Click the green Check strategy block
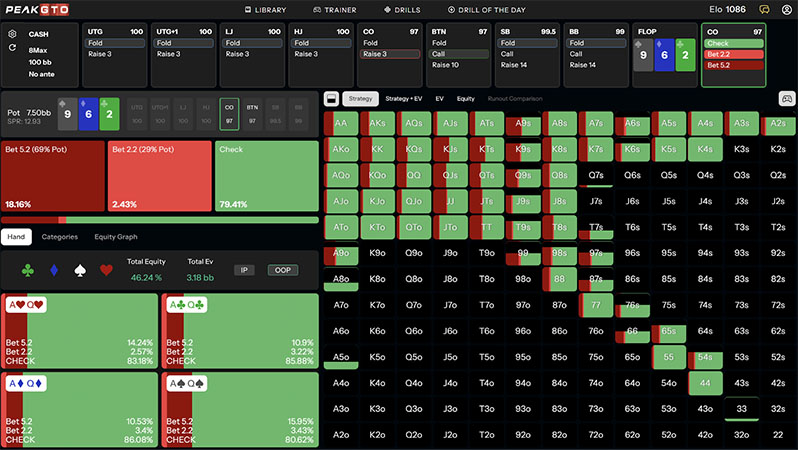Image resolution: width=798 pixels, height=450 pixels. (x=267, y=176)
